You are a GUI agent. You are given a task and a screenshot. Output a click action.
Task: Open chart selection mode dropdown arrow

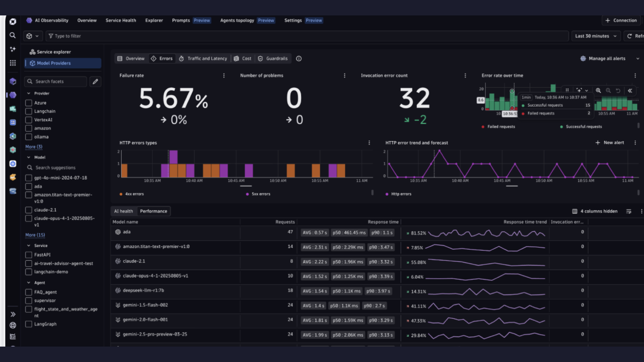pos(587,90)
